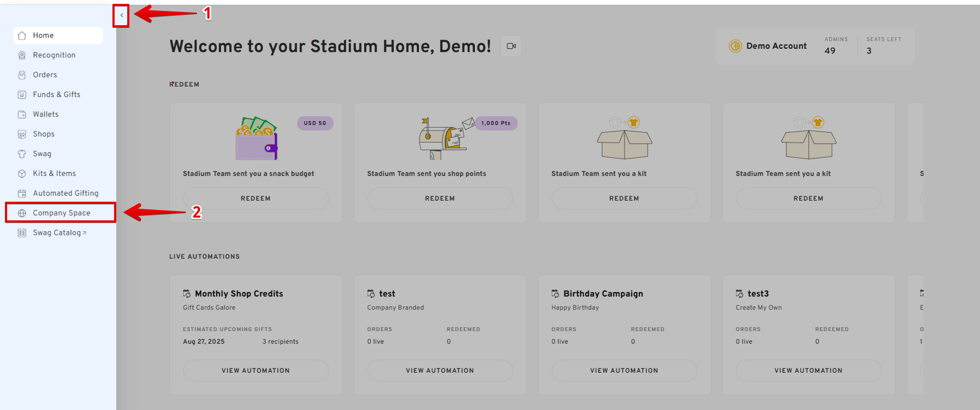Open the external Swag Catalog link
The image size is (980, 410).
pyautogui.click(x=59, y=232)
